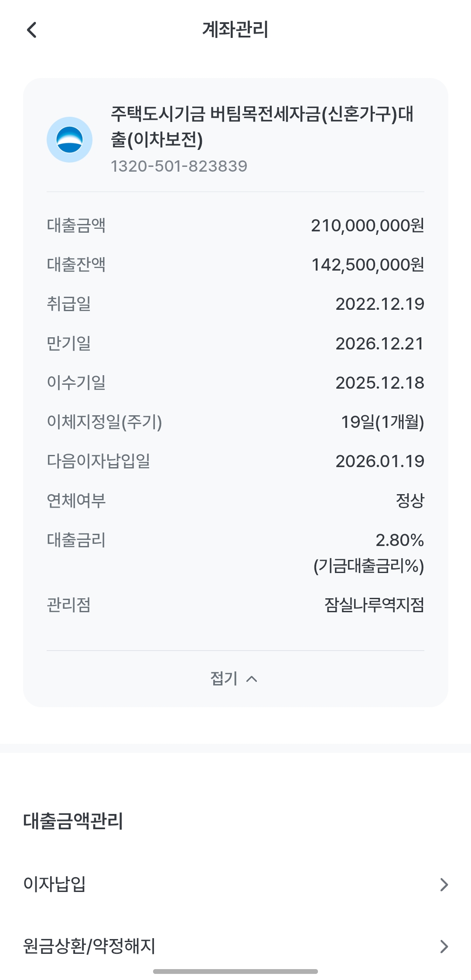Tap the blue bank logo icon

[69, 140]
